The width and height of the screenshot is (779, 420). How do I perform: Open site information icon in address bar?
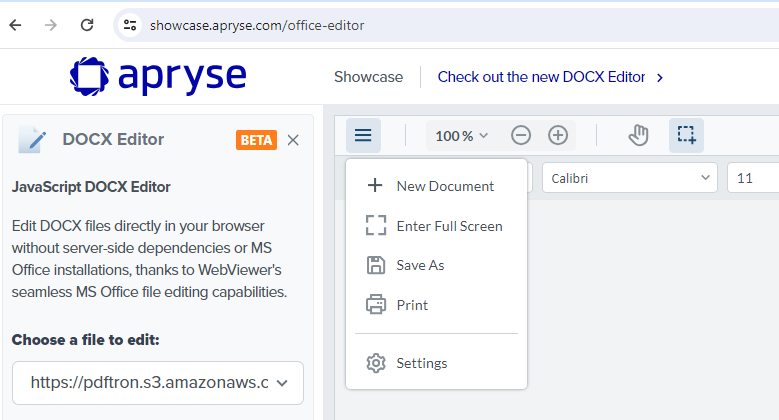pos(130,25)
